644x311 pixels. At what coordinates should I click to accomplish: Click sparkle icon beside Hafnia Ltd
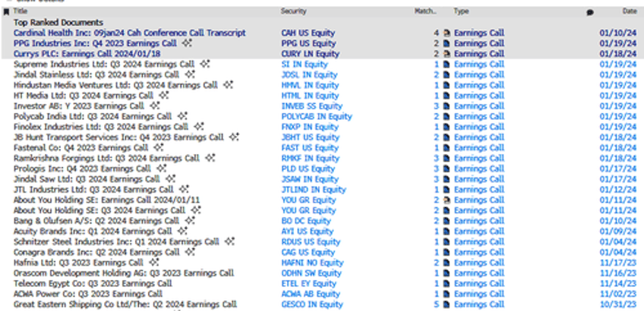[153, 262]
